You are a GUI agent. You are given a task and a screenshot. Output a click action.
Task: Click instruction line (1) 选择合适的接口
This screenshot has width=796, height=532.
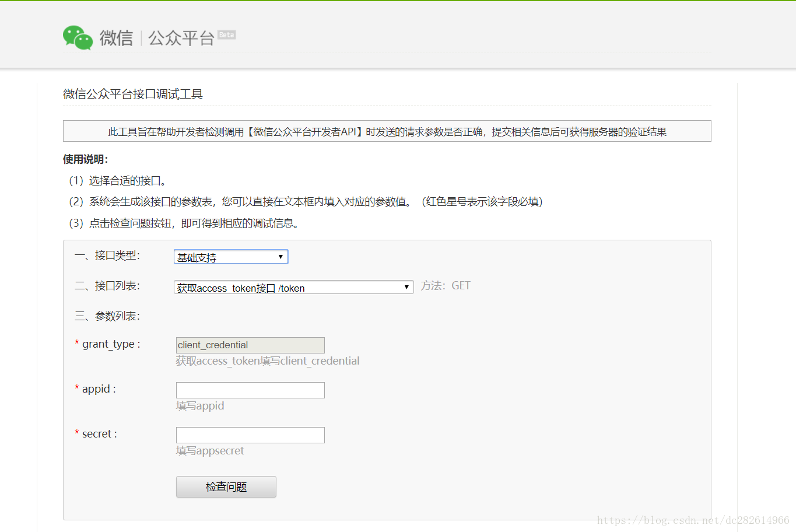(x=118, y=181)
